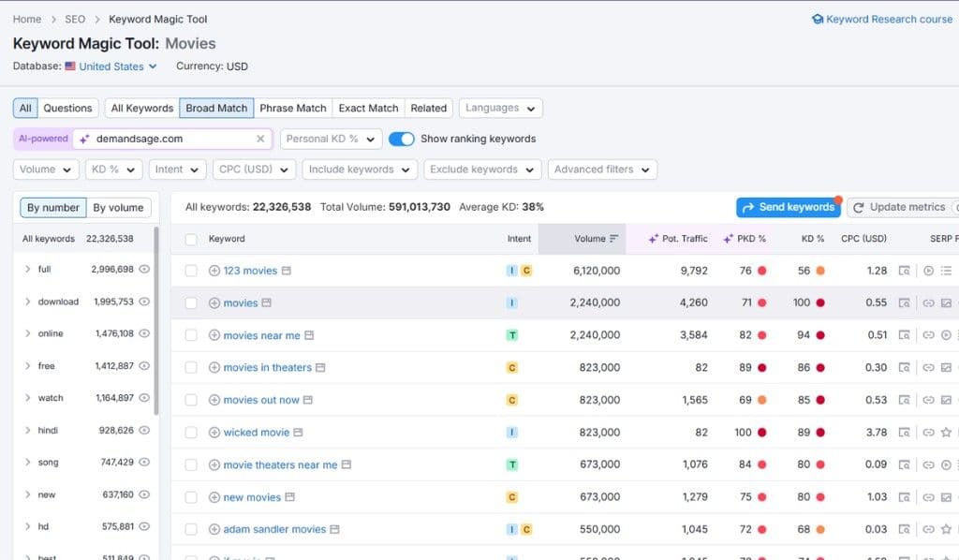
Task: Switch groups to By volume tab
Action: pyautogui.click(x=118, y=208)
